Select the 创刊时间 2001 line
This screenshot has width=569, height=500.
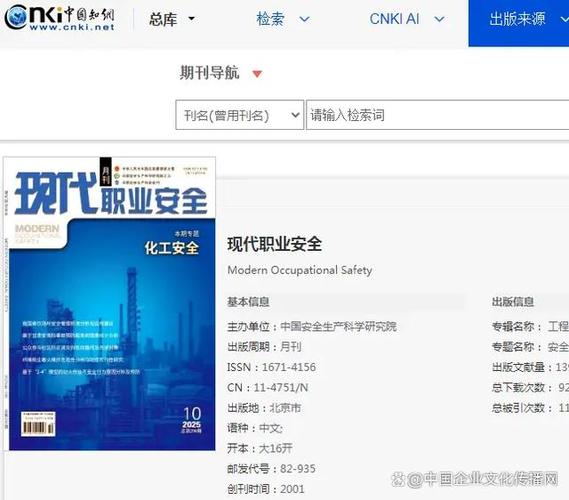click(x=266, y=489)
